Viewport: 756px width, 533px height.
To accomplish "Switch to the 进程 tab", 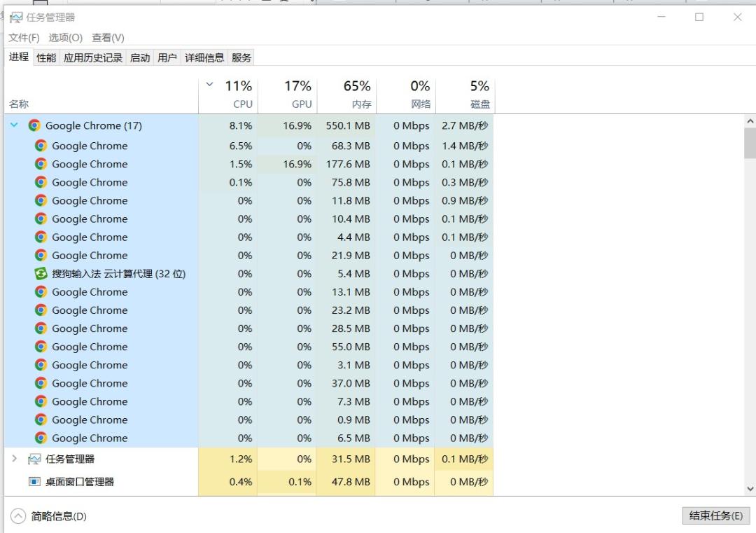I will pyautogui.click(x=19, y=57).
